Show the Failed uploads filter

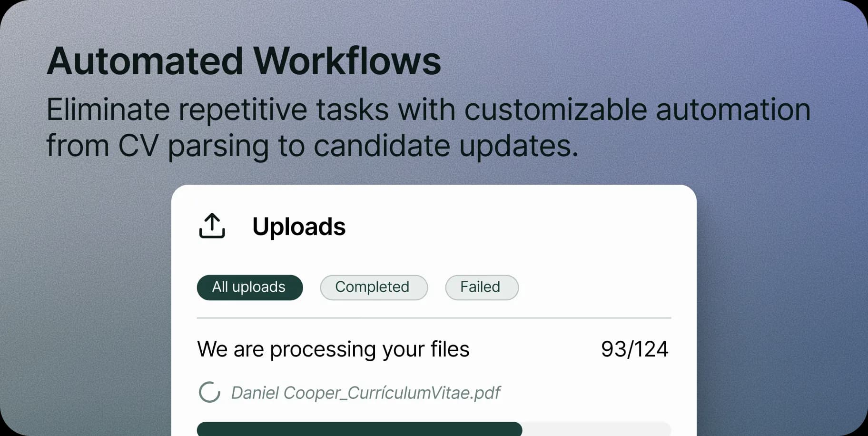(x=482, y=287)
